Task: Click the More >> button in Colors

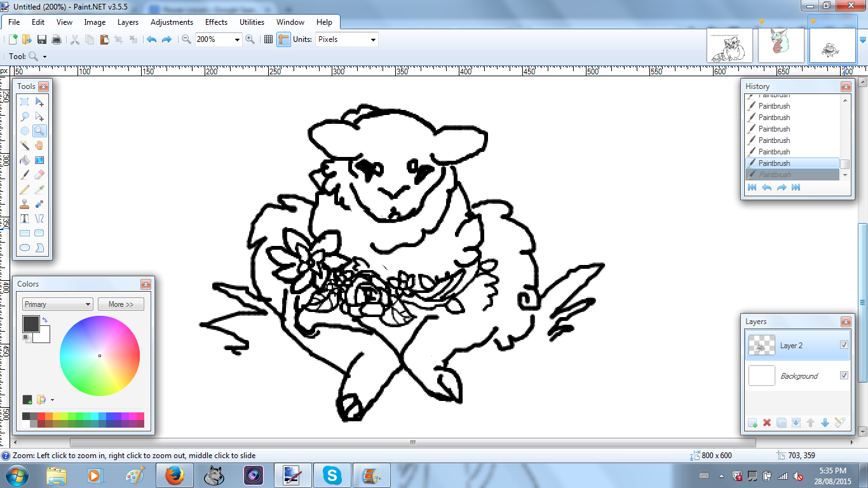Action: point(121,304)
